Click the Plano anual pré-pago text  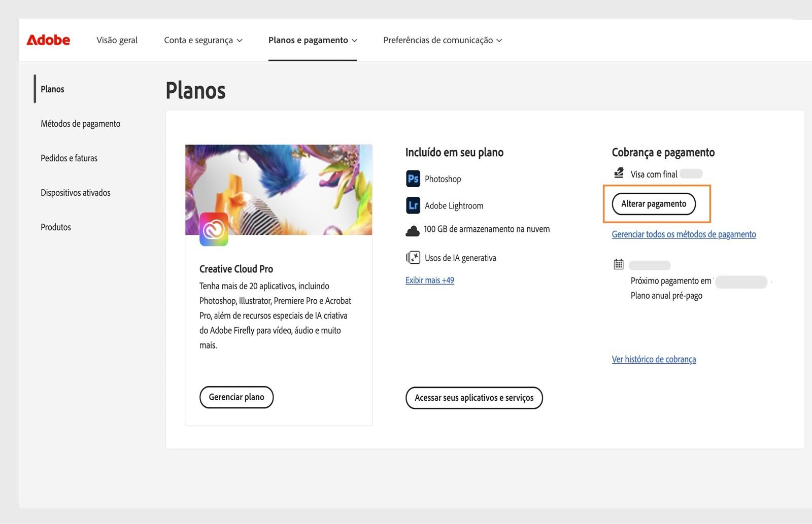pos(666,296)
